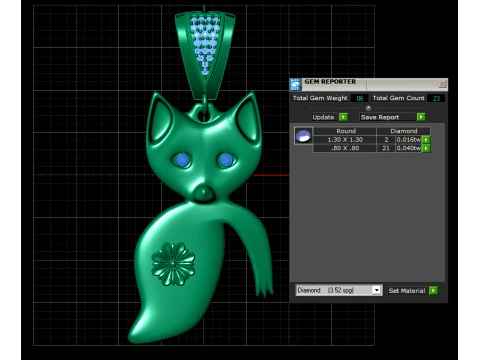Select the fox's right blue gem eye

(x=226, y=160)
